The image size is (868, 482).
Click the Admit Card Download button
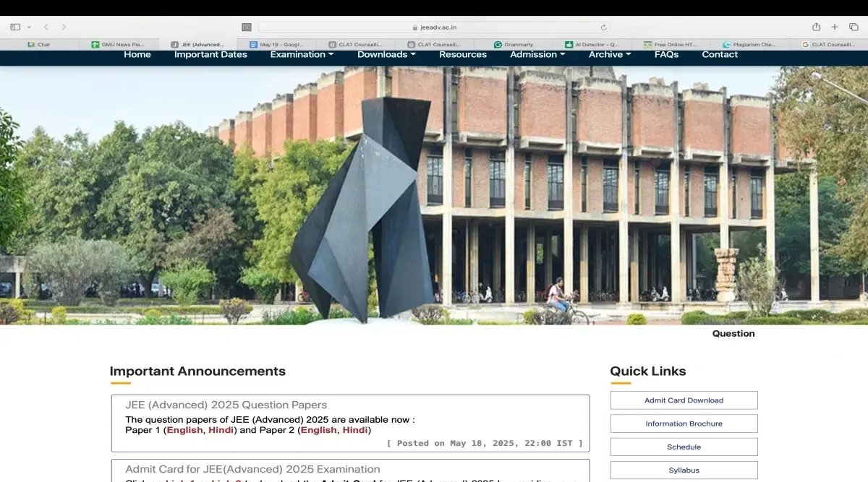coord(684,400)
